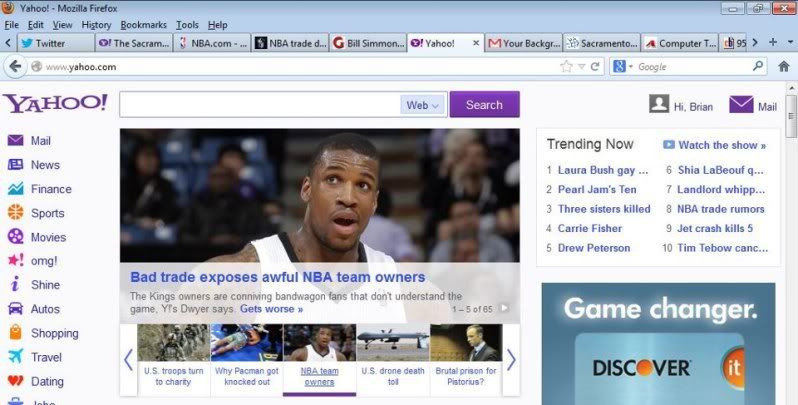The height and width of the screenshot is (405, 798).
Task: Click the Shopping bag icon
Action: (x=16, y=333)
